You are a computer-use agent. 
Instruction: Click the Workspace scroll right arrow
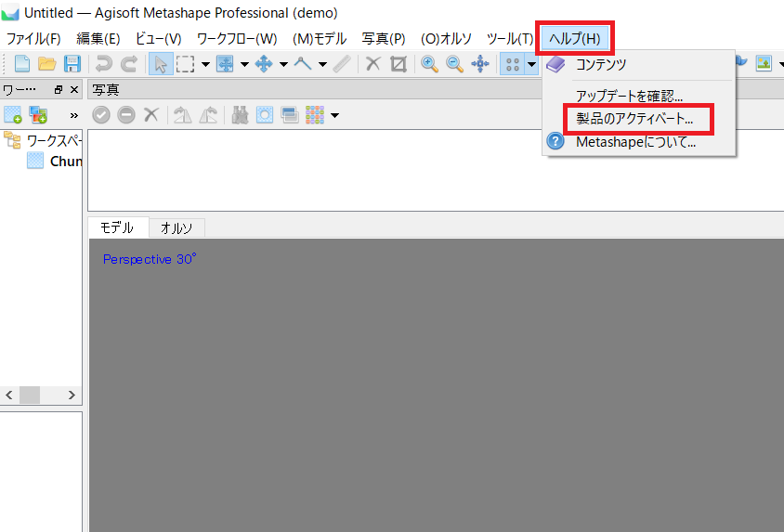click(72, 396)
